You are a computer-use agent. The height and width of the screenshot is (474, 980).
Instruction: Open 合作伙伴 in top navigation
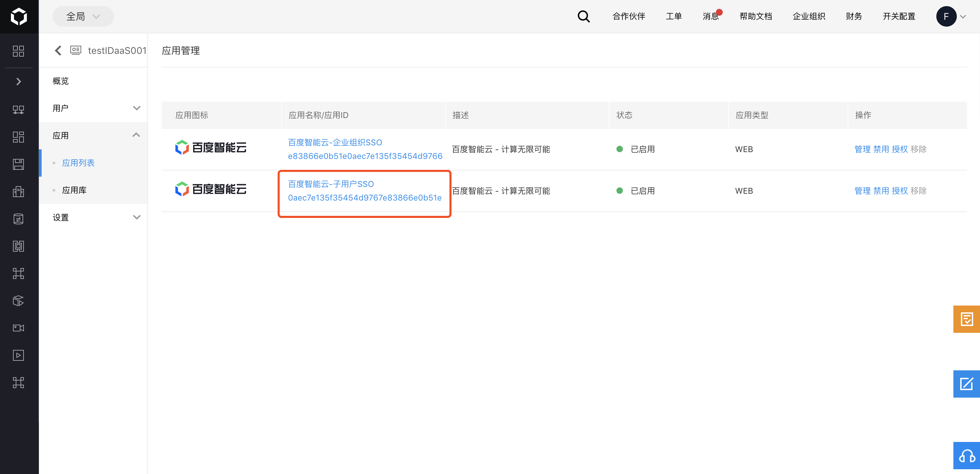tap(629, 16)
